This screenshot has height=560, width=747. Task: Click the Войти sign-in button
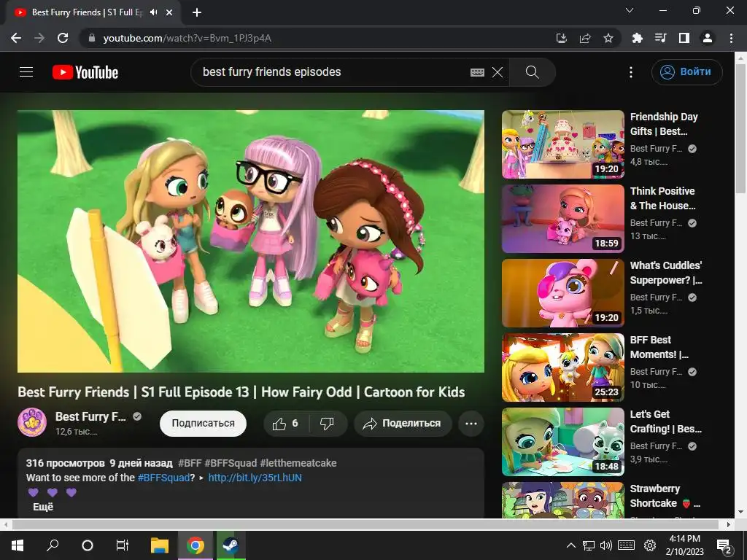[x=686, y=72]
